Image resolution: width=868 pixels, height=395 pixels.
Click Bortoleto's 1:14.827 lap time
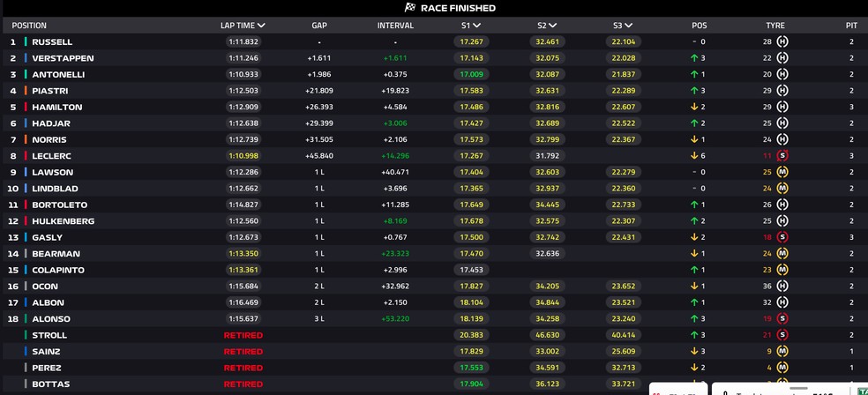(243, 205)
